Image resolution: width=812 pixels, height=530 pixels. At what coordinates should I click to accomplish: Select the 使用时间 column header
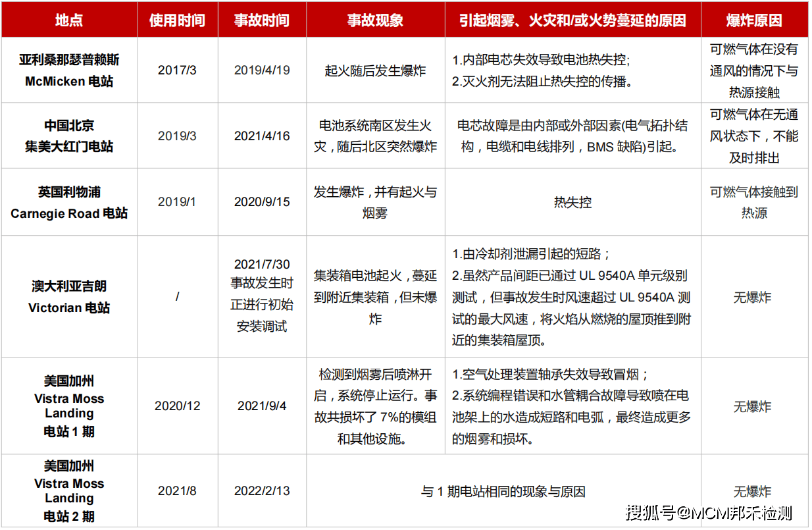178,20
